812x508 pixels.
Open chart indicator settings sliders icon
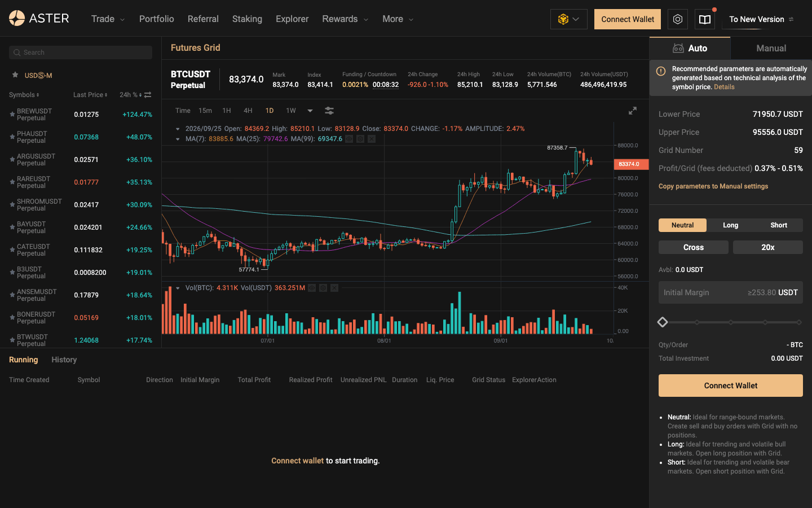(x=329, y=111)
